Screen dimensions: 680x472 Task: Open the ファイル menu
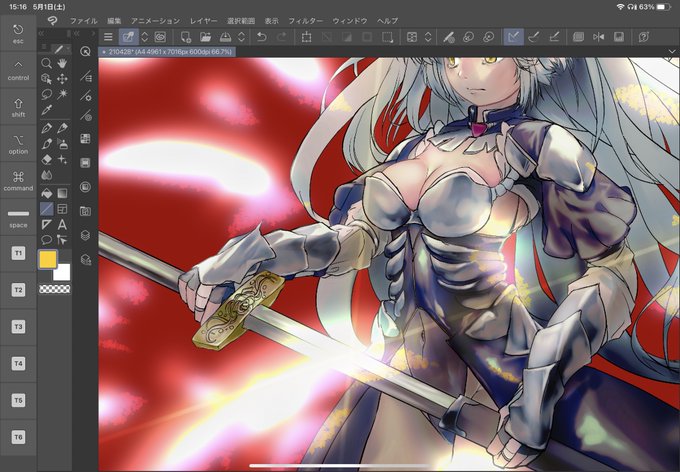pyautogui.click(x=83, y=21)
